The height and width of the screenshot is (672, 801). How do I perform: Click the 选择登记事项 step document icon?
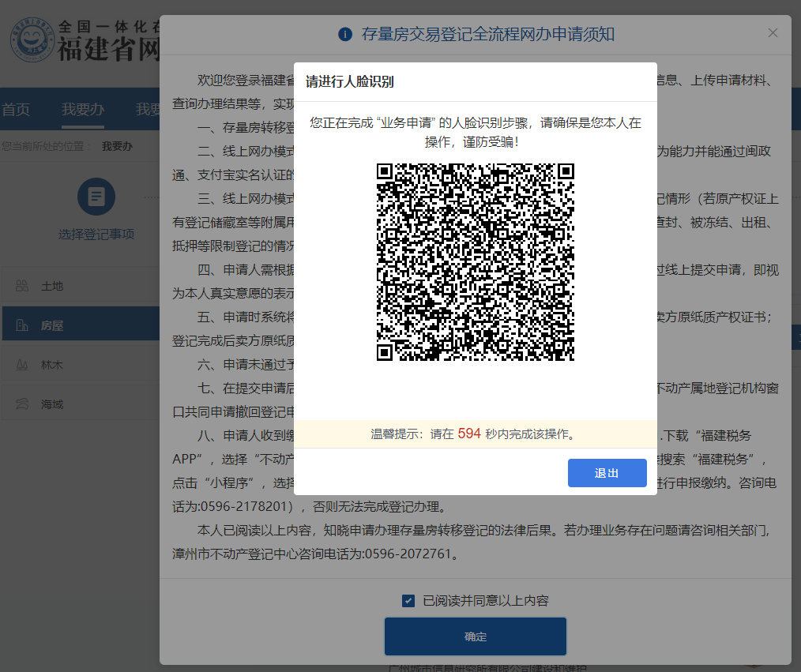coord(96,197)
